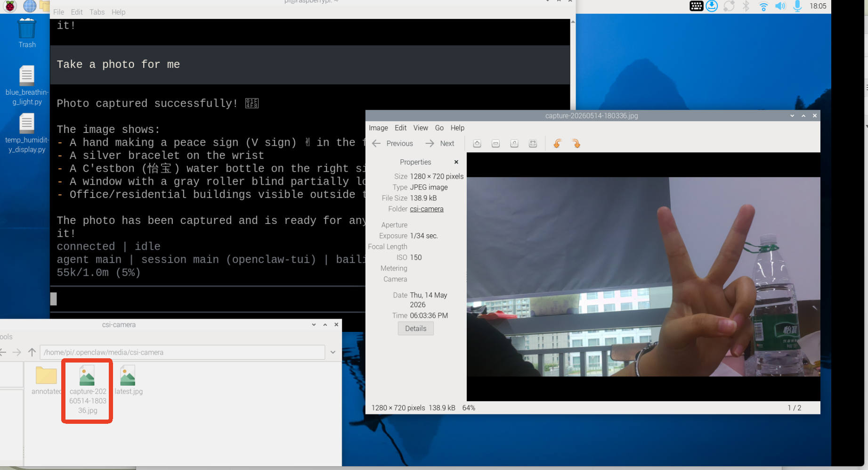The width and height of the screenshot is (868, 470).
Task: Open the Edit menu in image viewer
Action: tap(400, 128)
